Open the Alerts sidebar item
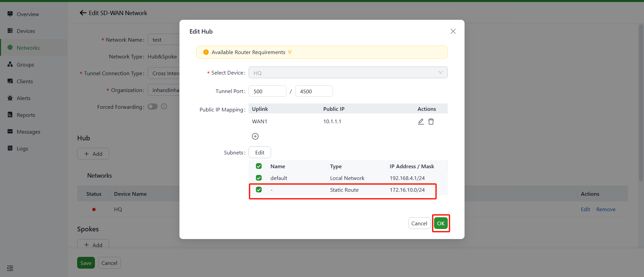 pyautogui.click(x=23, y=98)
